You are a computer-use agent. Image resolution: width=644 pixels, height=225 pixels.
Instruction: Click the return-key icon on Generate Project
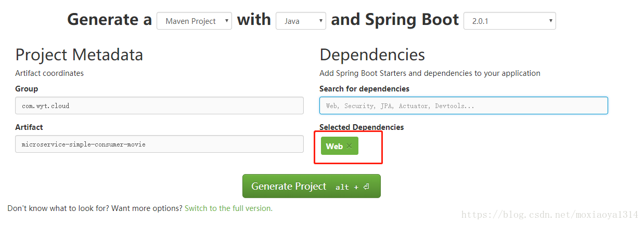(366, 187)
